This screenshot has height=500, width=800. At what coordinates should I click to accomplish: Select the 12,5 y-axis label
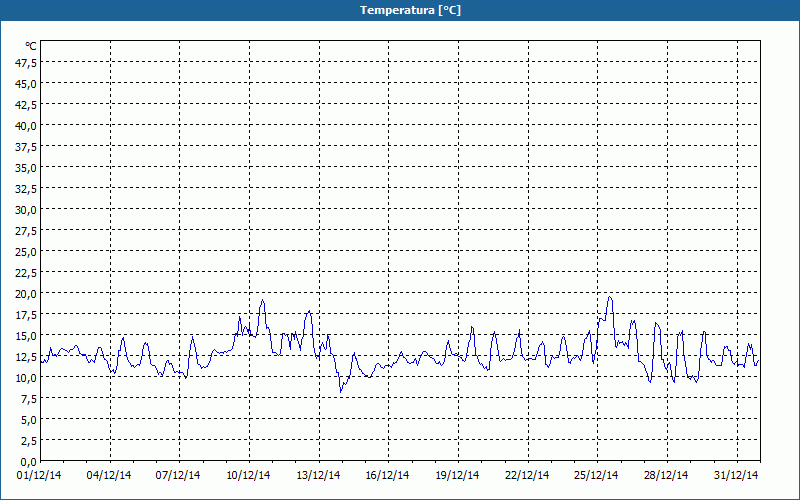click(x=27, y=357)
